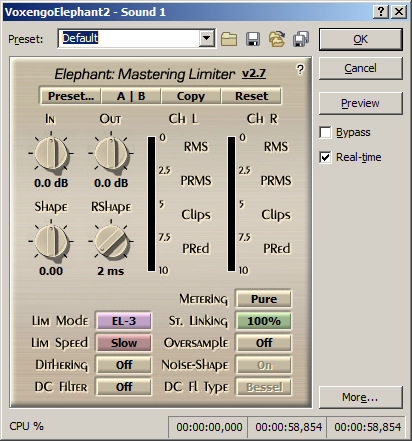Image resolution: width=412 pixels, height=441 pixels.
Task: Change St. Linking 100% selector
Action: [x=264, y=321]
